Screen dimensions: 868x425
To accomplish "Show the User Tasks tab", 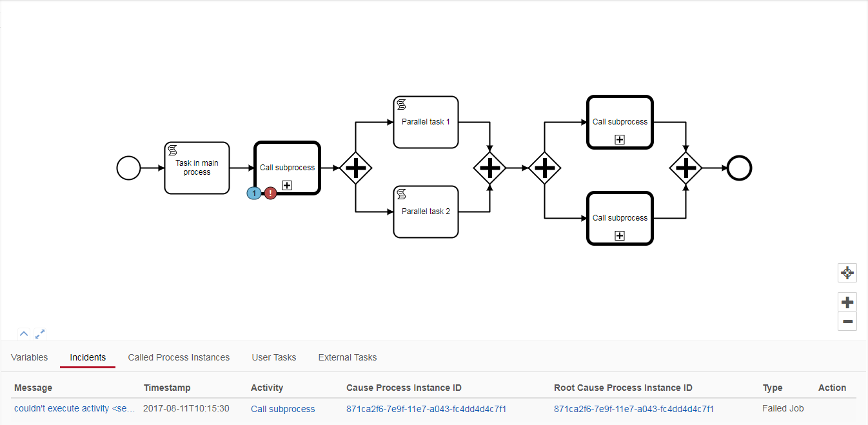I will coord(274,357).
